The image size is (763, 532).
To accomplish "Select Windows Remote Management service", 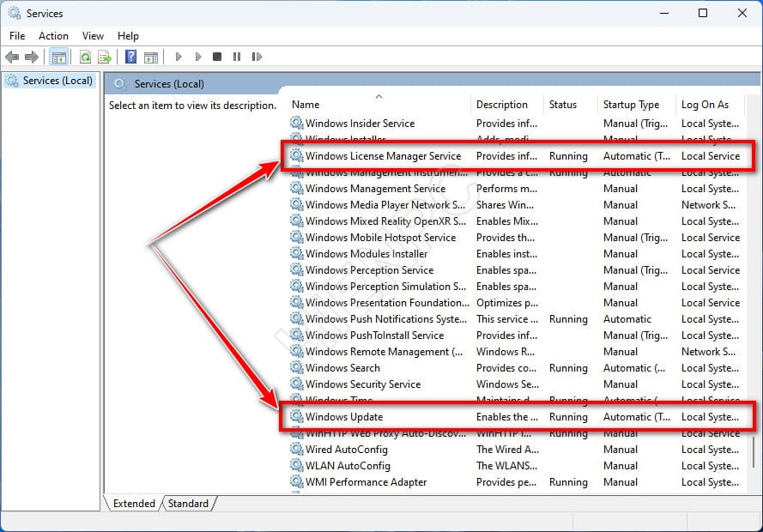I will coord(516,352).
